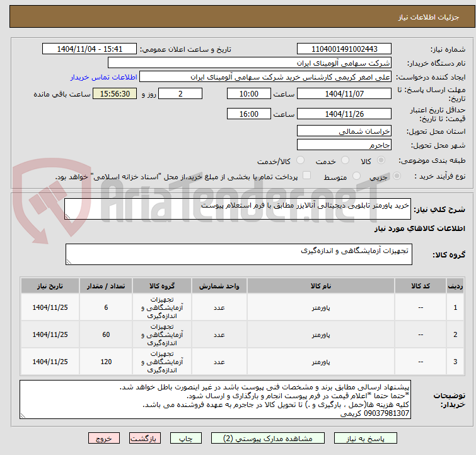
Task: Click the گروه کالا textarea
Action: point(239,254)
